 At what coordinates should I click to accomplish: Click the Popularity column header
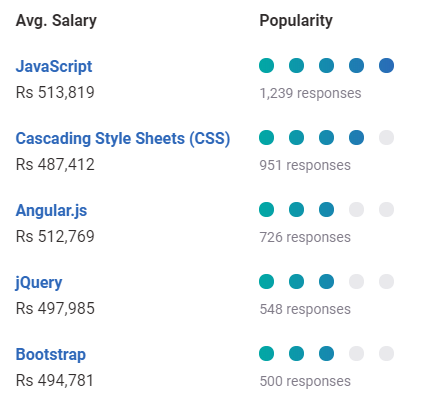296,21
